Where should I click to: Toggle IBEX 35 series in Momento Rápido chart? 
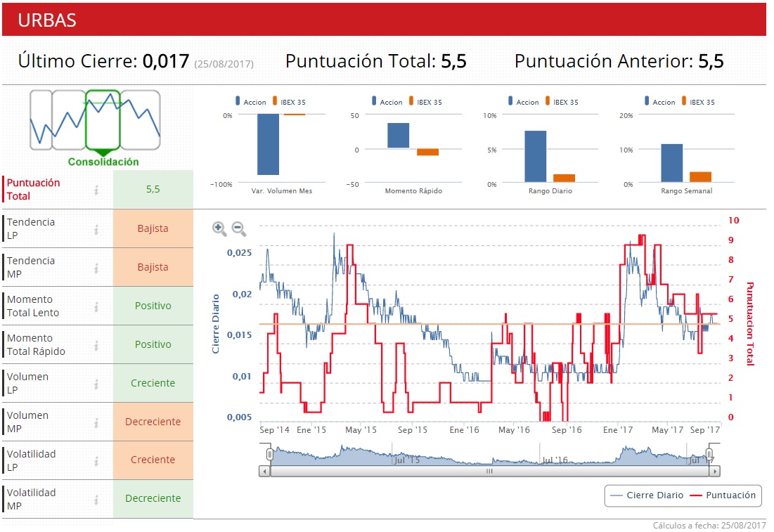pyautogui.click(x=425, y=102)
